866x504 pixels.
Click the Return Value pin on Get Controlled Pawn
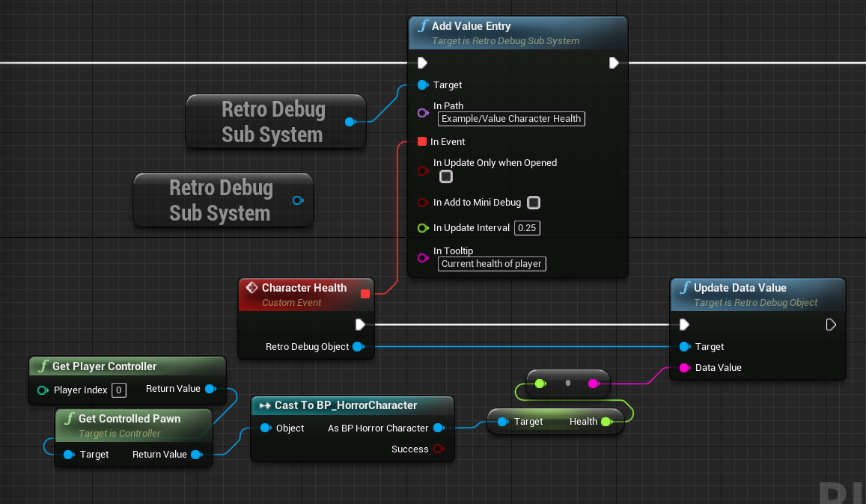(197, 454)
